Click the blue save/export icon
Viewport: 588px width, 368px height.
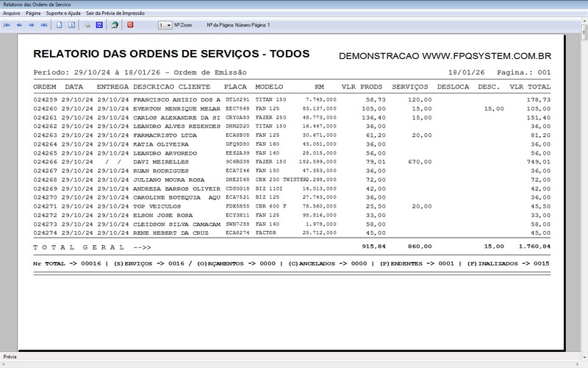(99, 25)
